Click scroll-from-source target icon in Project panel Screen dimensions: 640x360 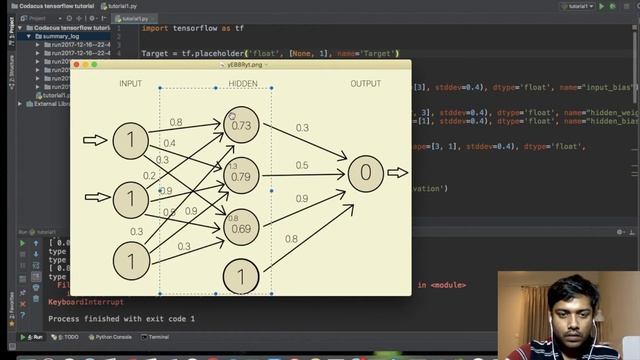coord(69,18)
